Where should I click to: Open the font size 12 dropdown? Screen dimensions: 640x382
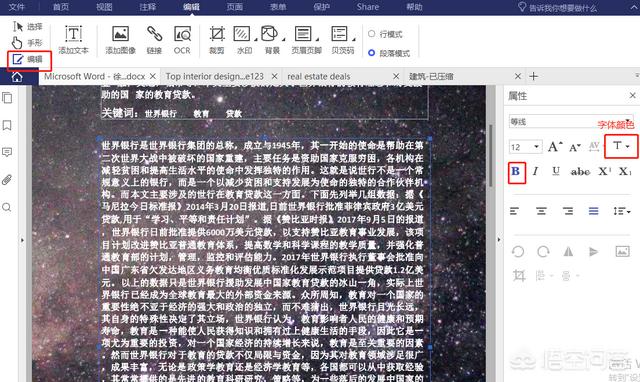[525, 147]
